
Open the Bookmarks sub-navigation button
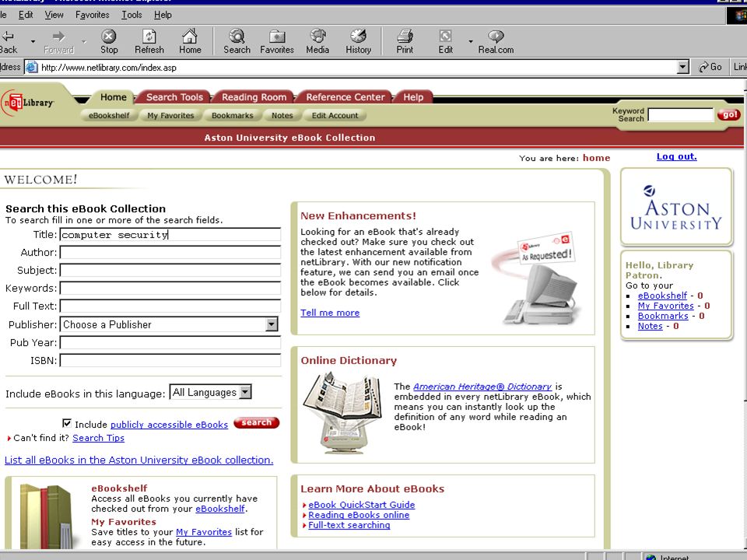point(233,115)
